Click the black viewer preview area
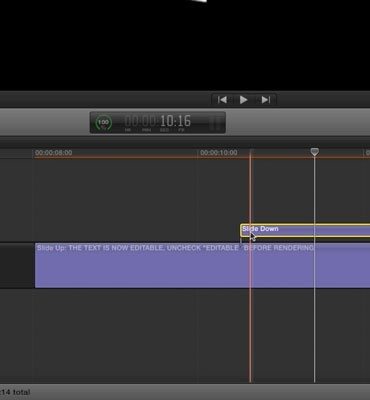 tap(185, 45)
